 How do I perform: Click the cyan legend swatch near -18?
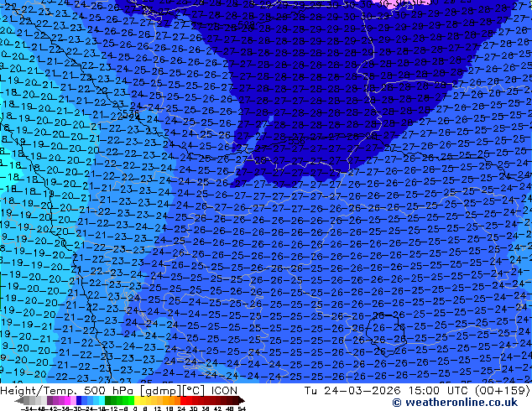(x=102, y=400)
